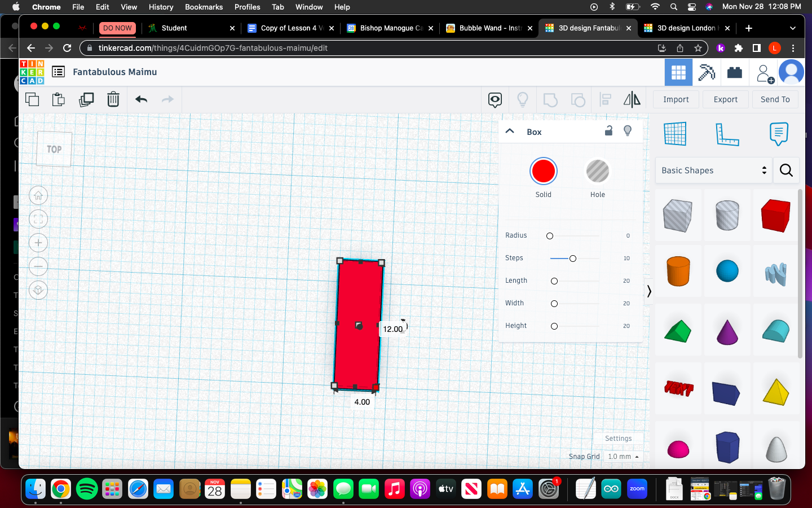Click the Export button

(x=726, y=99)
